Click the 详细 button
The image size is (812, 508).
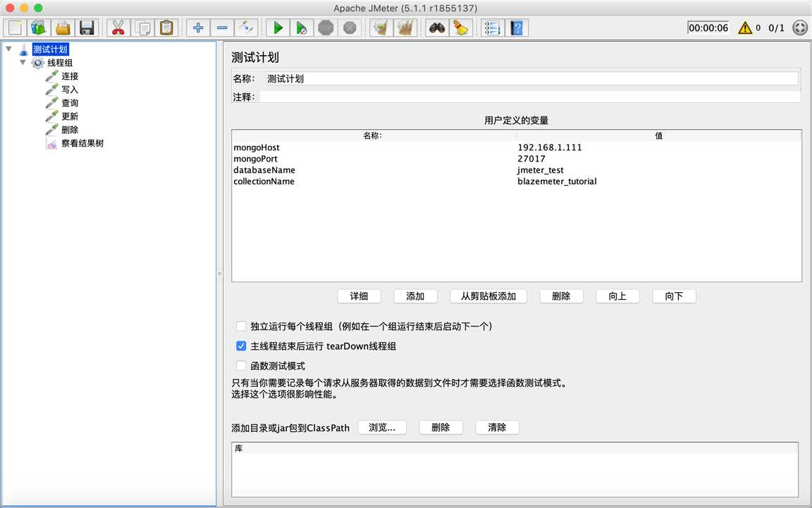tap(359, 296)
